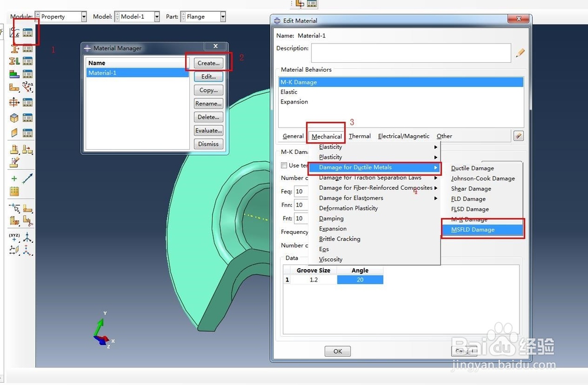Click the Assign Beam Orientation n2-n1-t icon
The width and height of the screenshot is (588, 385).
tap(28, 87)
